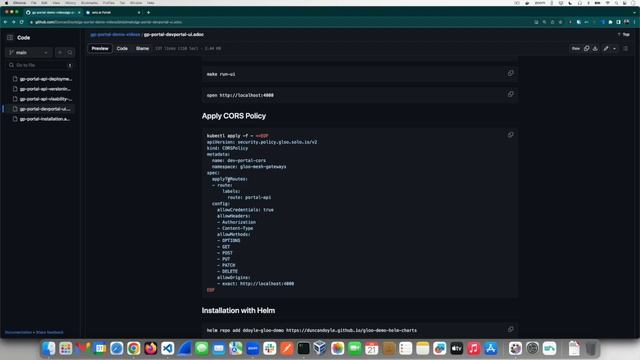Focus the 'Go to file' search field

click(40, 65)
